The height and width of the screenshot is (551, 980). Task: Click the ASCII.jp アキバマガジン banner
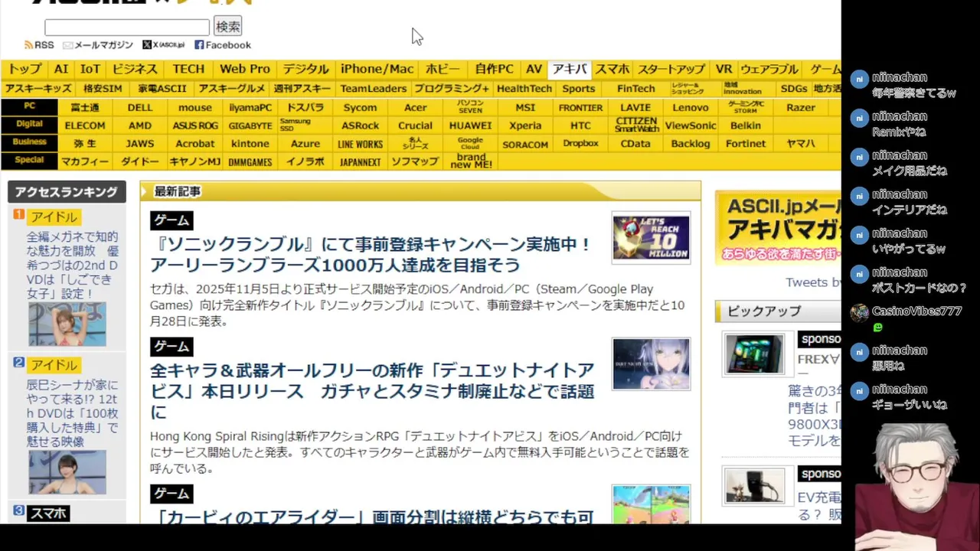point(778,227)
